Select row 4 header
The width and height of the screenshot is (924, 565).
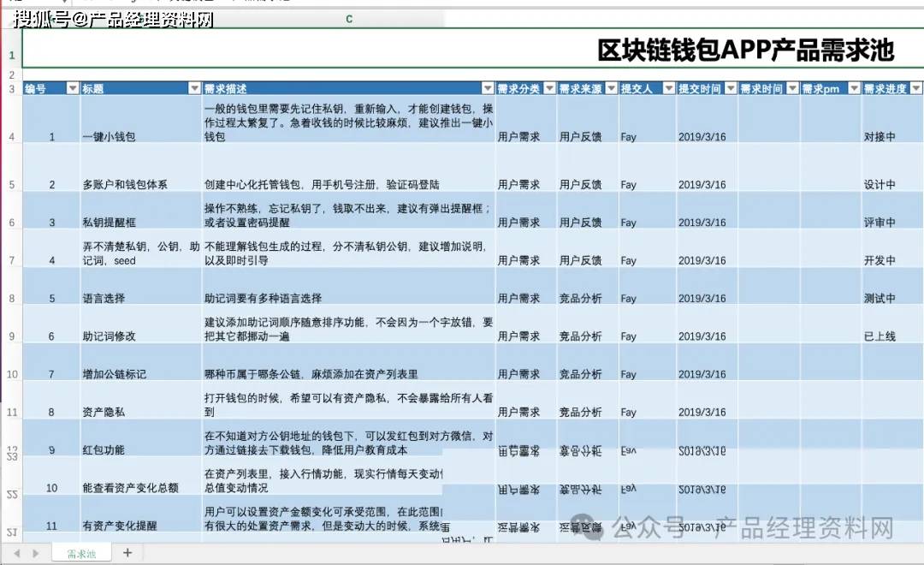(11, 137)
